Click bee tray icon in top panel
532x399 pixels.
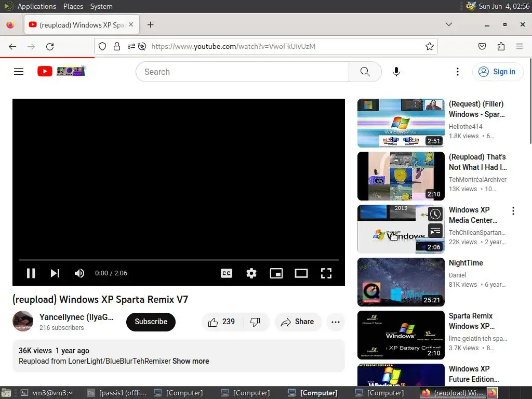[x=471, y=6]
